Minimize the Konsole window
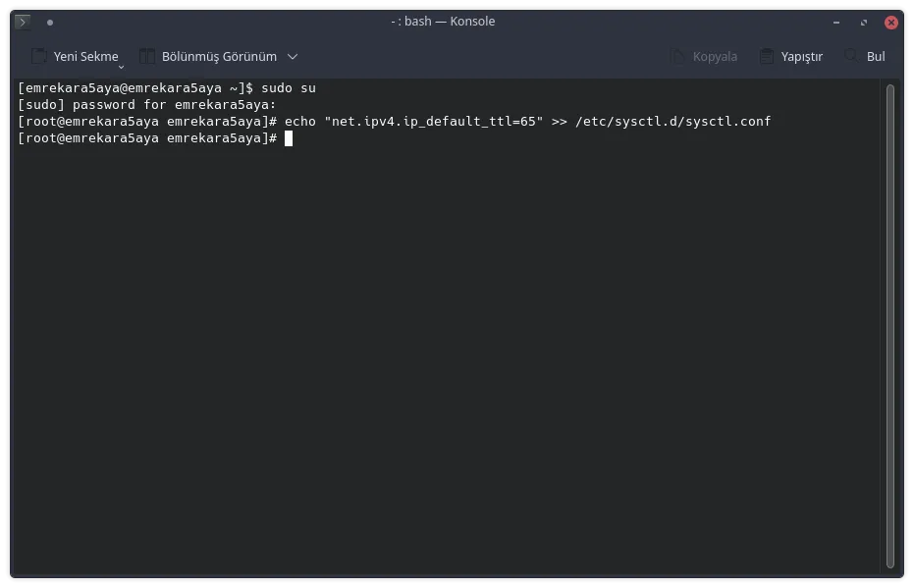 click(835, 22)
